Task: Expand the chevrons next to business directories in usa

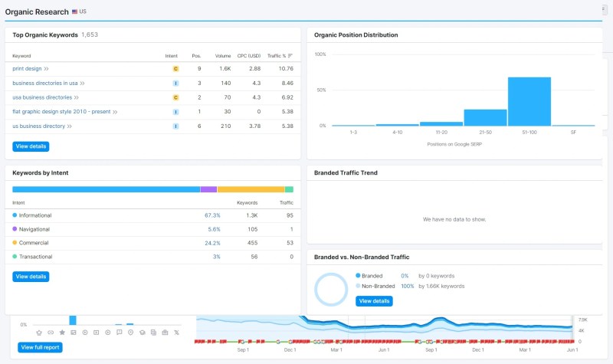Action: [x=82, y=84]
